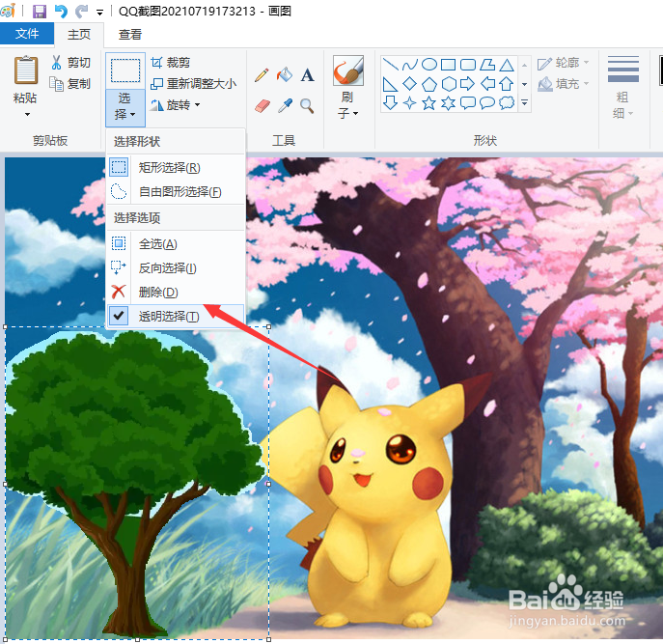Open the 选择 (Select) dropdown
Viewport: 663px width, 644px height.
tap(125, 107)
